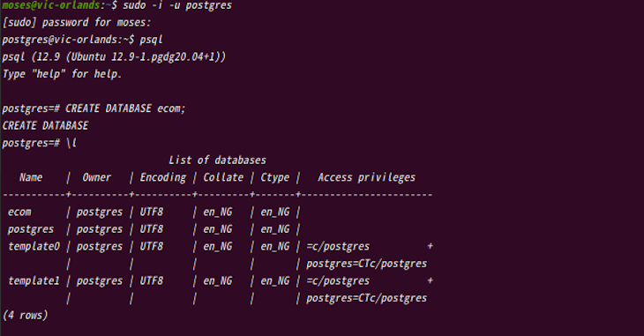Click the 'ecom' database name in table
Viewport: 644px width, 336px height.
coord(19,212)
